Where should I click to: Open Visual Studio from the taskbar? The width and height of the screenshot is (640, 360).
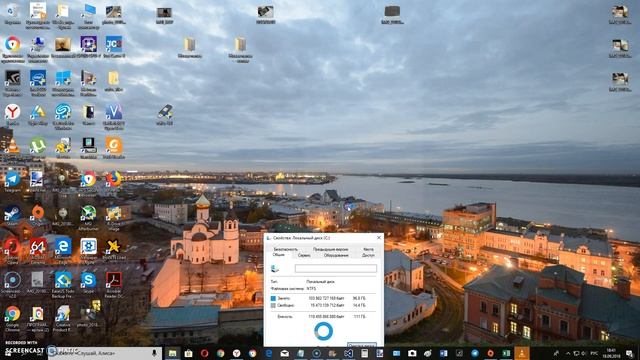click(349, 353)
